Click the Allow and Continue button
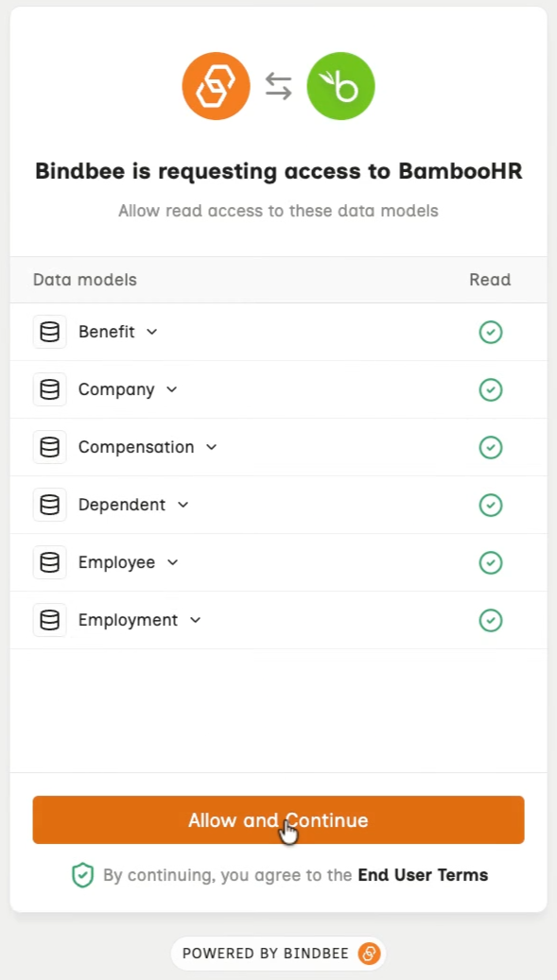 coord(278,820)
